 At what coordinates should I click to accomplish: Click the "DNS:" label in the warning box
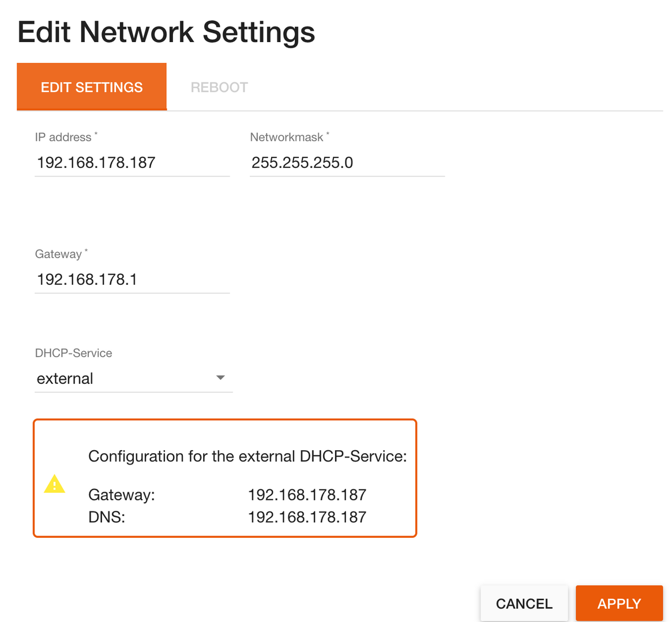tap(107, 517)
